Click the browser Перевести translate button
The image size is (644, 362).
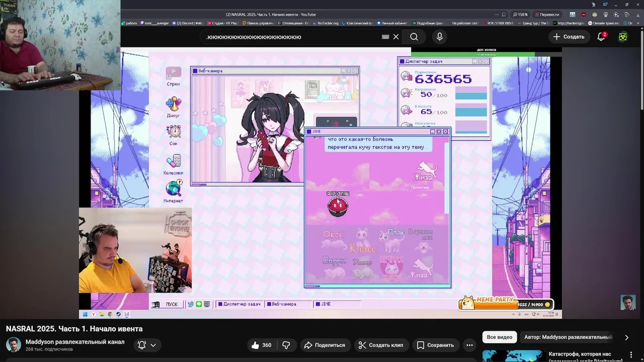tap(547, 15)
